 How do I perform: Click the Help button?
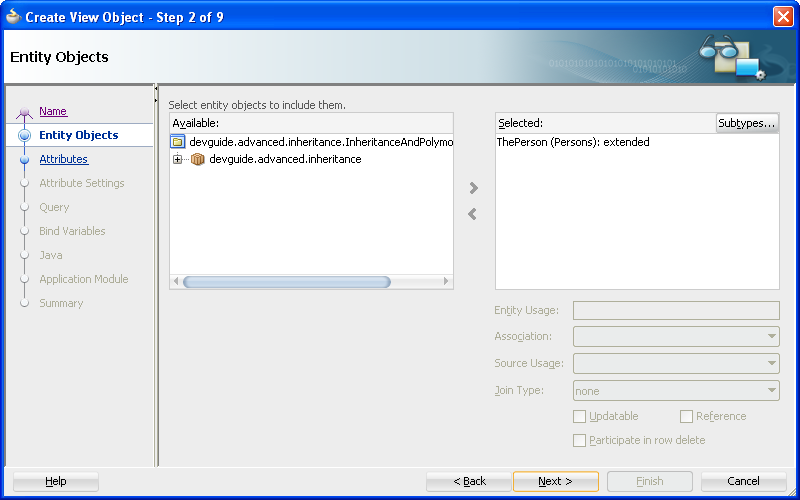coord(56,481)
